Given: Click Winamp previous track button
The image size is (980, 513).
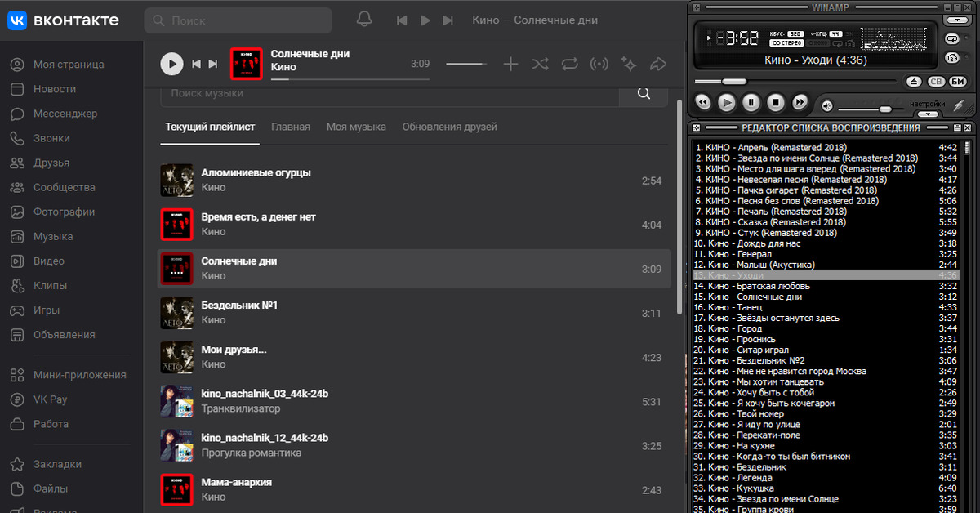Looking at the screenshot, I should click(x=702, y=103).
